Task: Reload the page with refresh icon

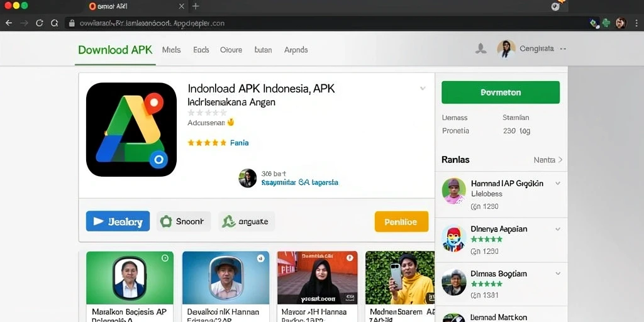Action: 40,23
